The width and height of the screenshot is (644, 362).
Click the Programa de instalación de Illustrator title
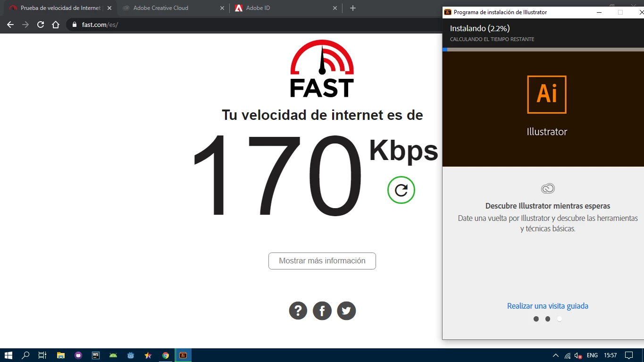click(x=500, y=12)
